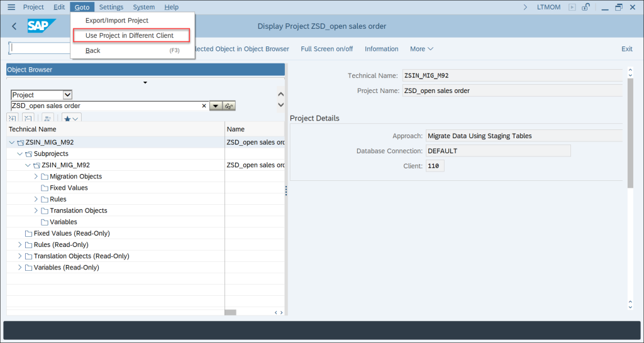Click the folder icon of Variables (Read-Only)

tap(28, 268)
